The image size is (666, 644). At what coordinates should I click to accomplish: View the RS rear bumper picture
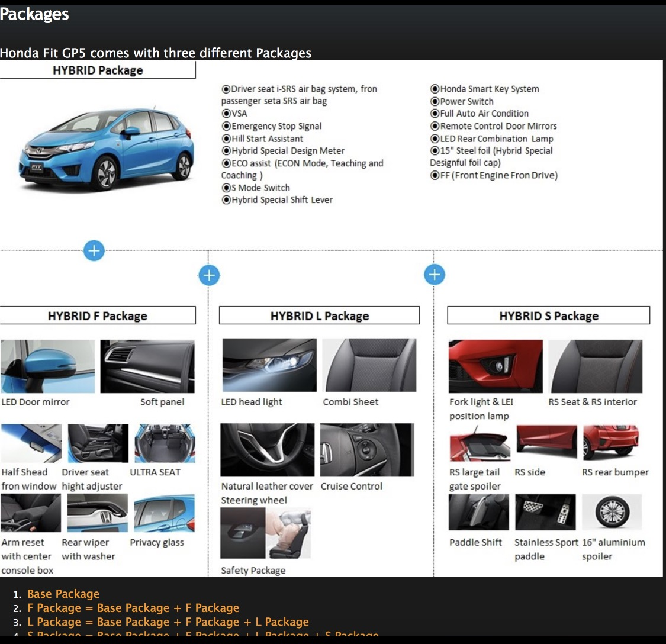tap(611, 442)
